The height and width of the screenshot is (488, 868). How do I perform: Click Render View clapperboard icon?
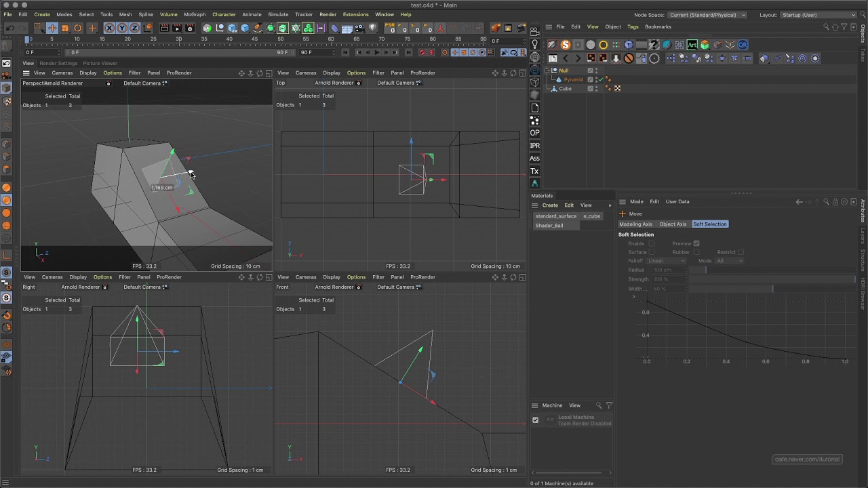coord(165,28)
